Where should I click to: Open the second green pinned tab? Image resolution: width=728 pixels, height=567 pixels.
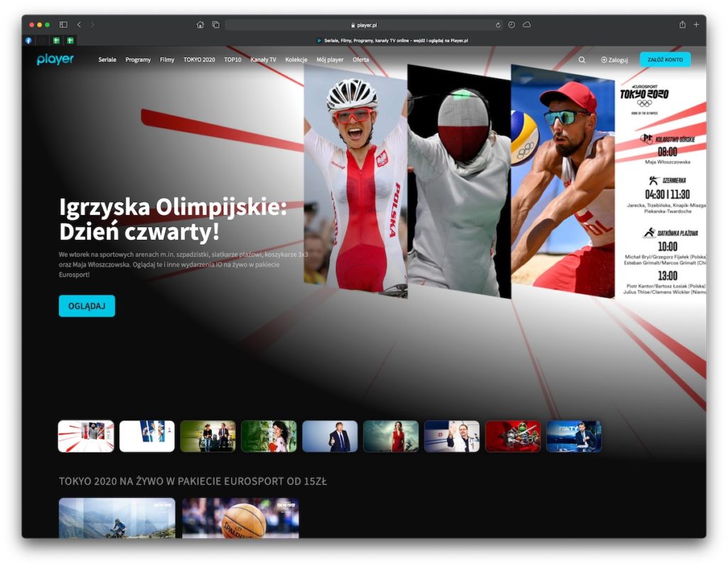(70, 41)
